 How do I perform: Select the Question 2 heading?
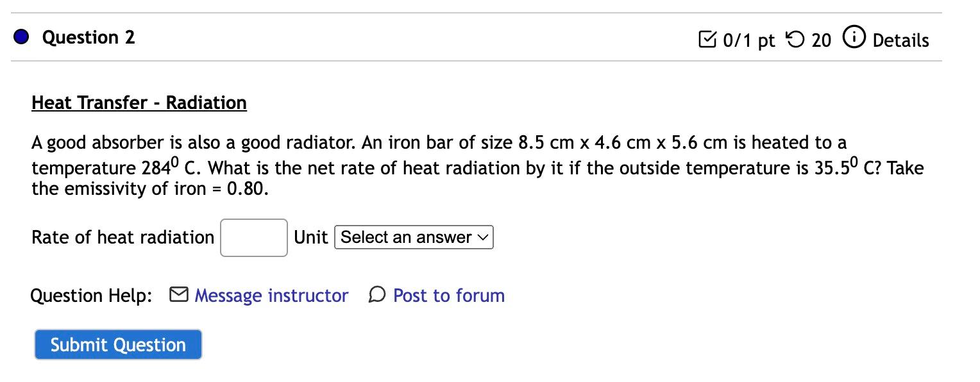click(88, 37)
